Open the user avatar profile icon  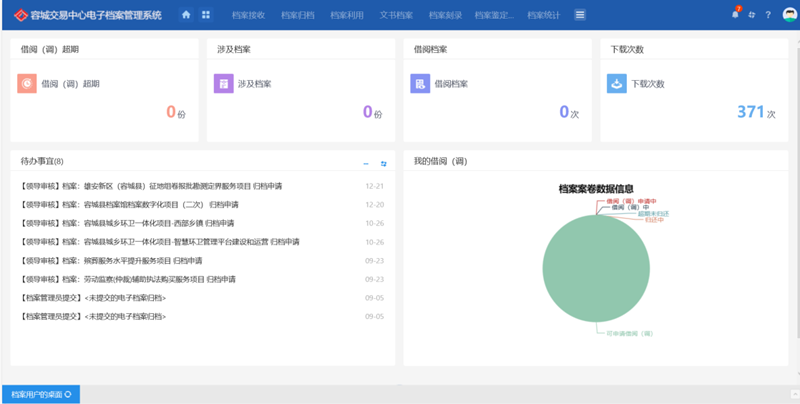point(789,15)
